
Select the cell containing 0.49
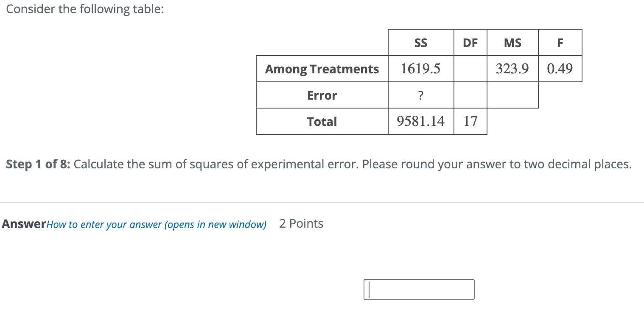click(x=560, y=69)
